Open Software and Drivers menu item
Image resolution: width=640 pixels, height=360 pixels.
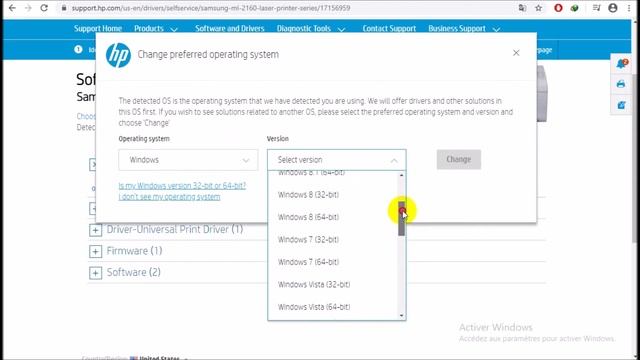coord(229,29)
